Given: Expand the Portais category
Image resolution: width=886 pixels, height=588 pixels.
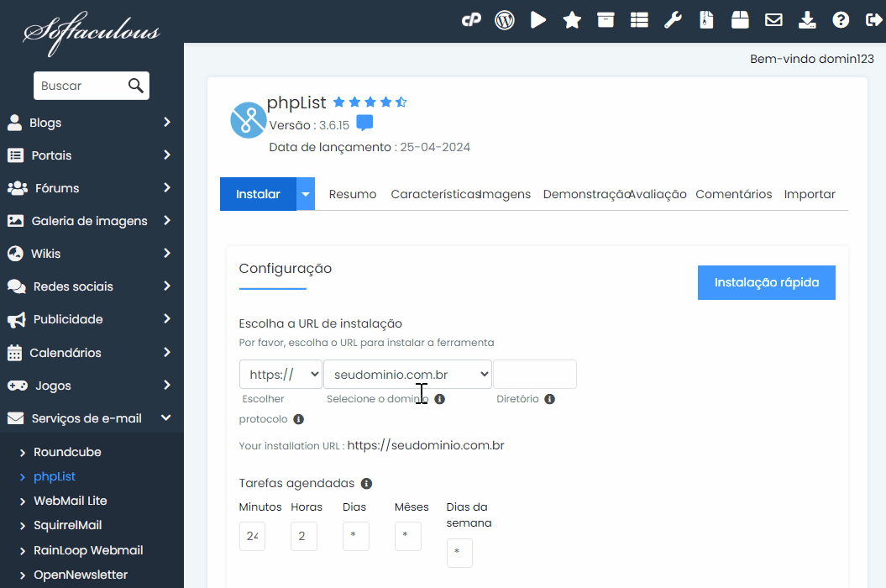Looking at the screenshot, I should [92, 155].
